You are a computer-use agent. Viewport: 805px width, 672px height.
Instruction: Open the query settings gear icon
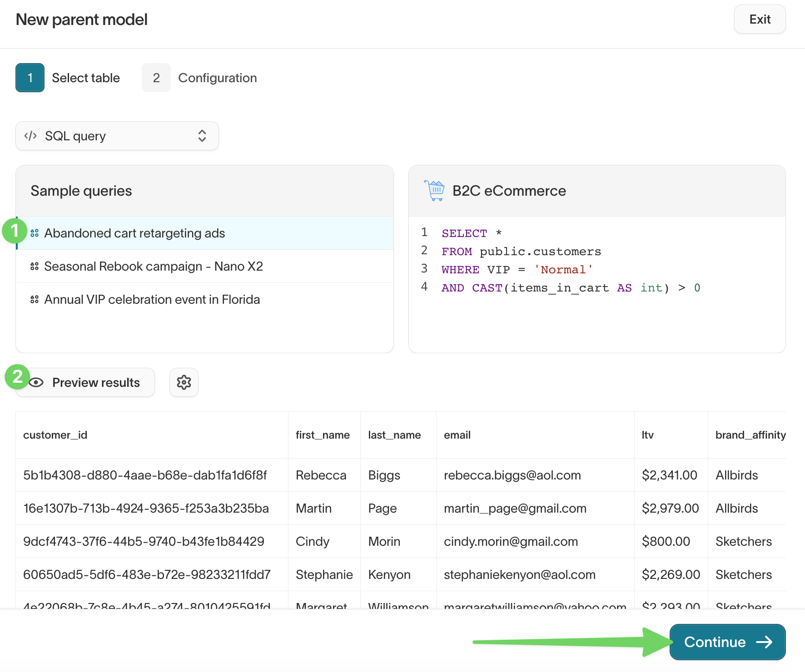pyautogui.click(x=184, y=382)
